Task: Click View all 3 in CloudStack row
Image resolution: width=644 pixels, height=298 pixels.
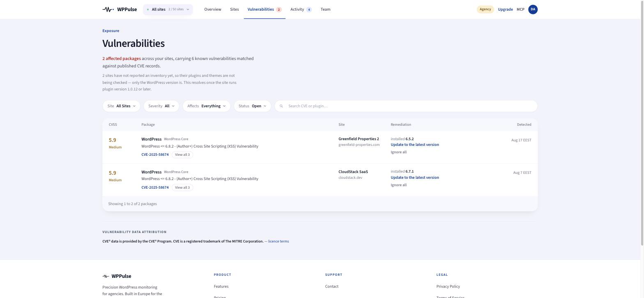Action: tap(182, 187)
